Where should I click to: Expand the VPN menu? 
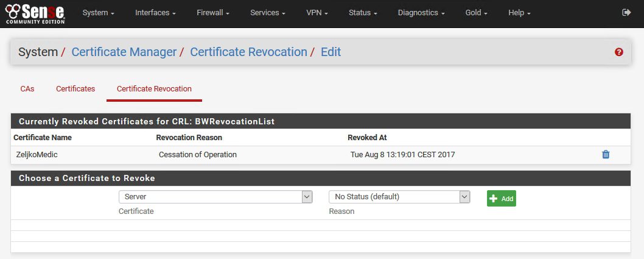pyautogui.click(x=317, y=13)
